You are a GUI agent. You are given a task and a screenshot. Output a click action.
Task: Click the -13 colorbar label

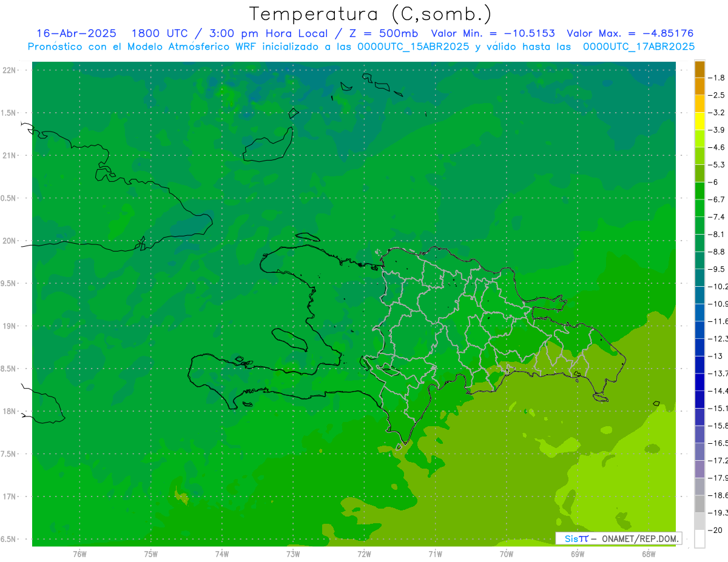(x=715, y=356)
